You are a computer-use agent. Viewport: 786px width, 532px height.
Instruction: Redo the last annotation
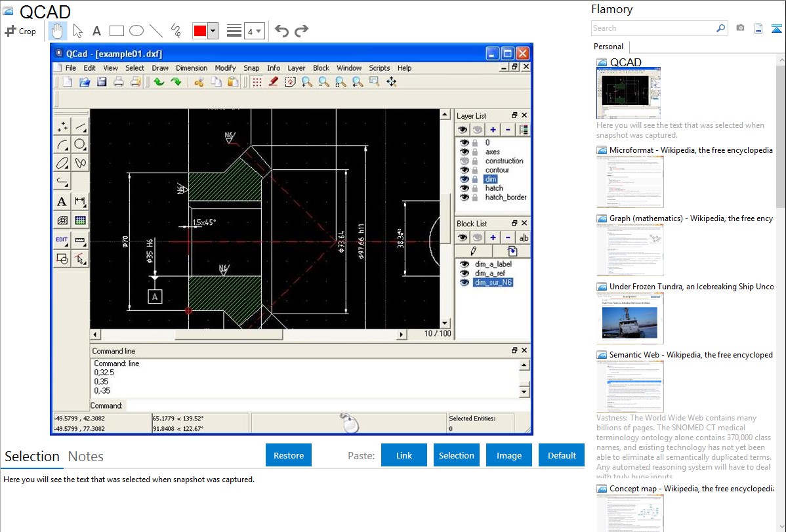(x=301, y=31)
